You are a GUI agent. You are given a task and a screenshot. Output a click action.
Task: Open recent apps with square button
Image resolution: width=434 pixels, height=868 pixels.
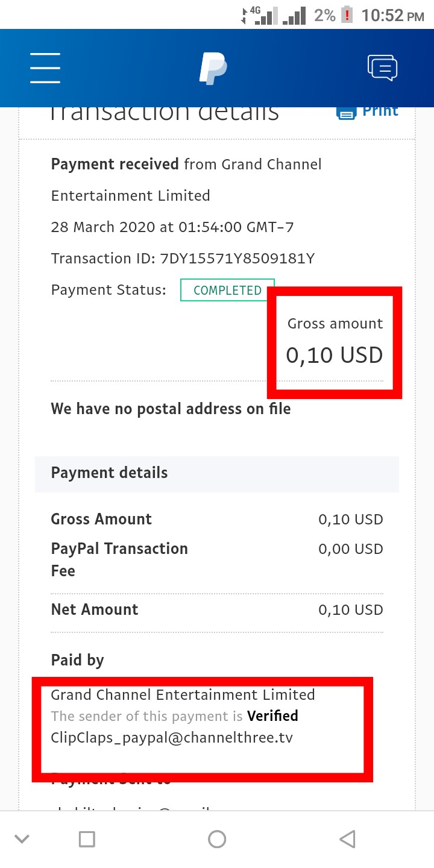[87, 838]
